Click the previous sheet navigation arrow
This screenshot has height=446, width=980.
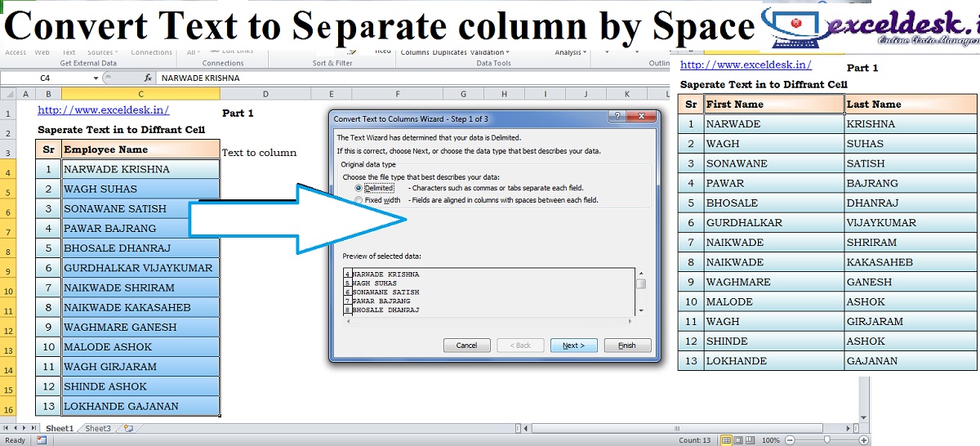tap(16, 428)
